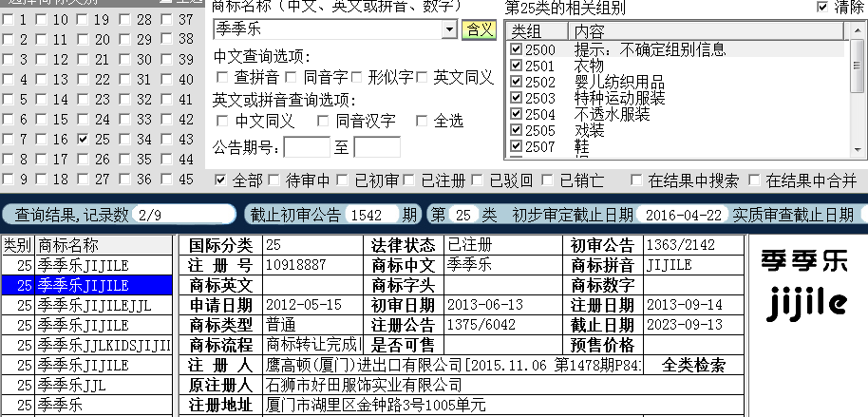868x417 pixels.
Task: Click the 查询结果 record count 2/9
Action: [x=184, y=215]
